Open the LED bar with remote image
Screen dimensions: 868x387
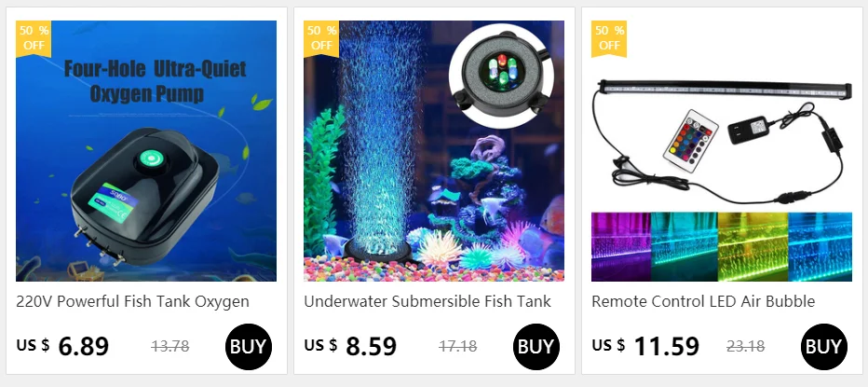[x=721, y=151]
